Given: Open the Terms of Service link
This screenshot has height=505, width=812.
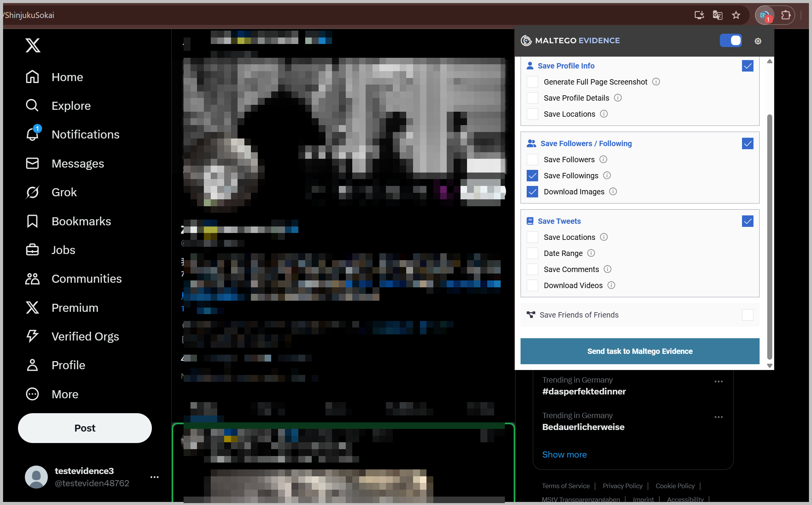Looking at the screenshot, I should [x=566, y=486].
